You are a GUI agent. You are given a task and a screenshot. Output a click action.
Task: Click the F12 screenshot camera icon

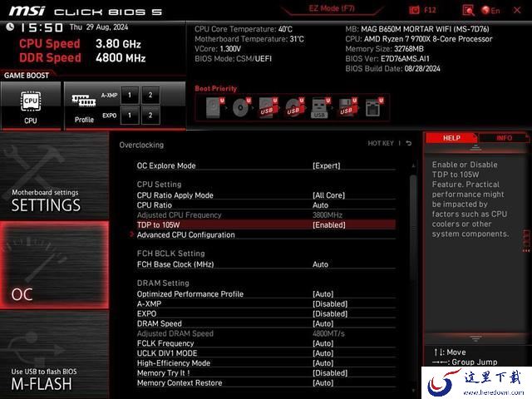[x=414, y=10]
